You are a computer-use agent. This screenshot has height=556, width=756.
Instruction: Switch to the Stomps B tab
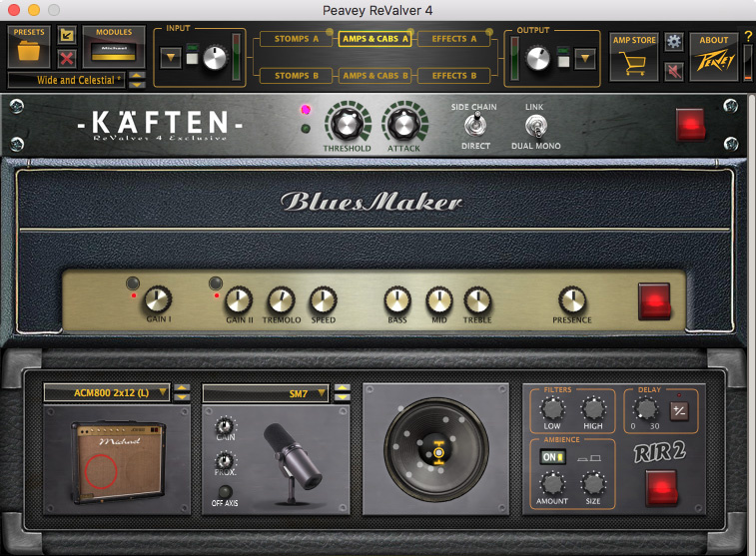(x=297, y=76)
